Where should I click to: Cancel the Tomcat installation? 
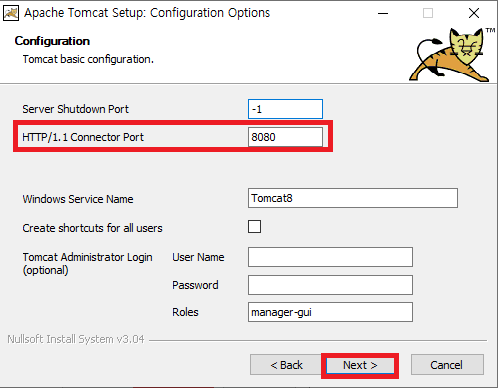pyautogui.click(x=447, y=365)
